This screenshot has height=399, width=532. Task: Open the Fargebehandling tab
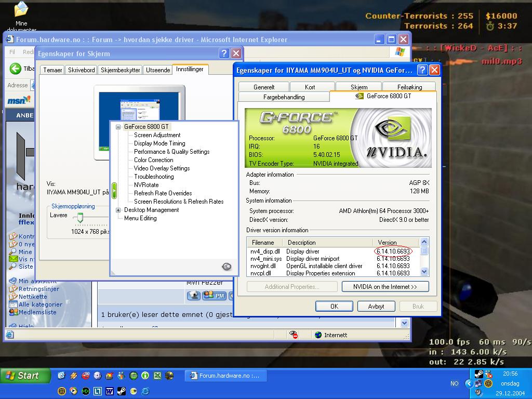coord(284,97)
